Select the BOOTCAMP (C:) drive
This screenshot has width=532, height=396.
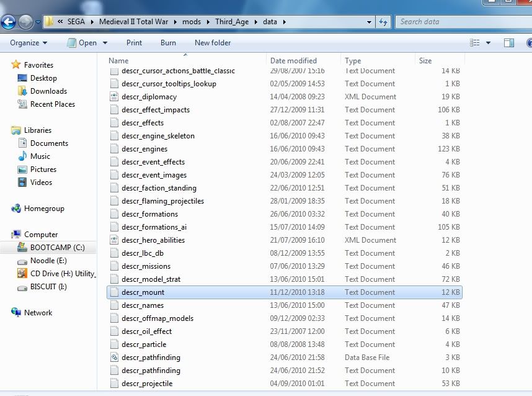57,247
